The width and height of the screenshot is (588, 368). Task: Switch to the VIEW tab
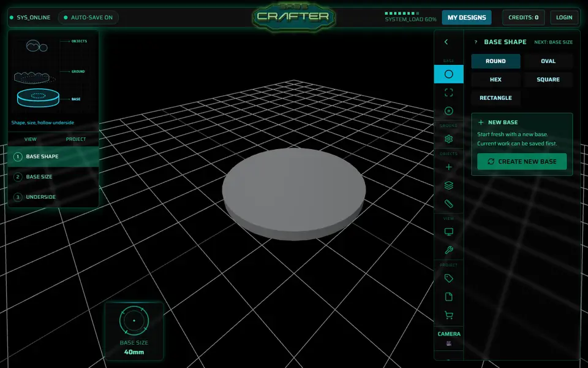(31, 139)
